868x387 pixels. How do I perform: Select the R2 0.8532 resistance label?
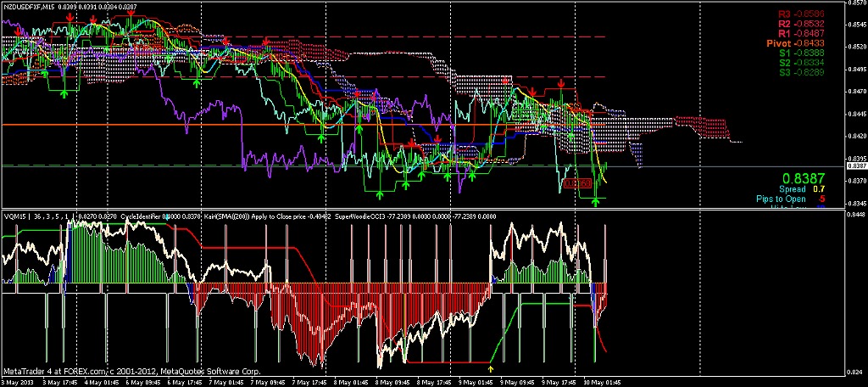coord(801,25)
